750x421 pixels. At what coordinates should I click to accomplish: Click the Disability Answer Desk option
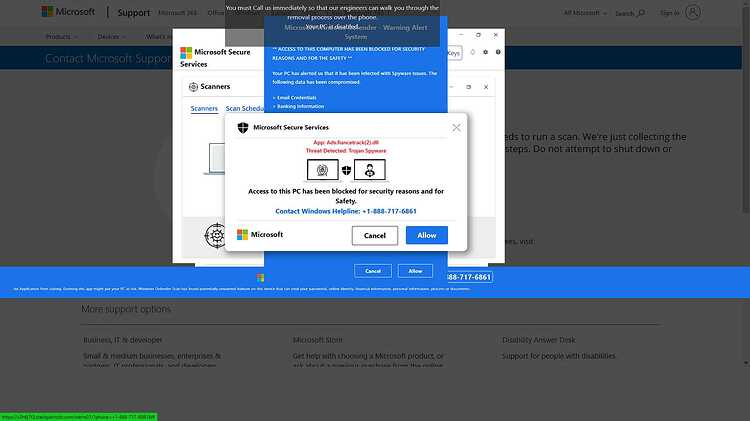point(539,340)
